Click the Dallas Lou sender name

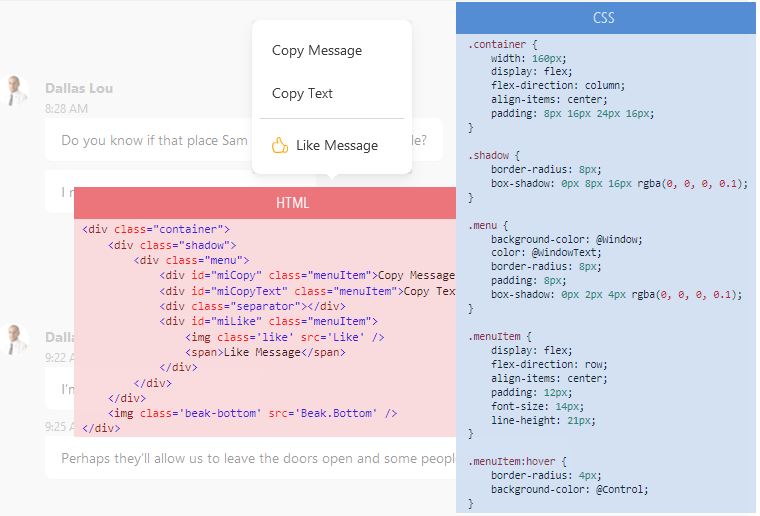(79, 88)
